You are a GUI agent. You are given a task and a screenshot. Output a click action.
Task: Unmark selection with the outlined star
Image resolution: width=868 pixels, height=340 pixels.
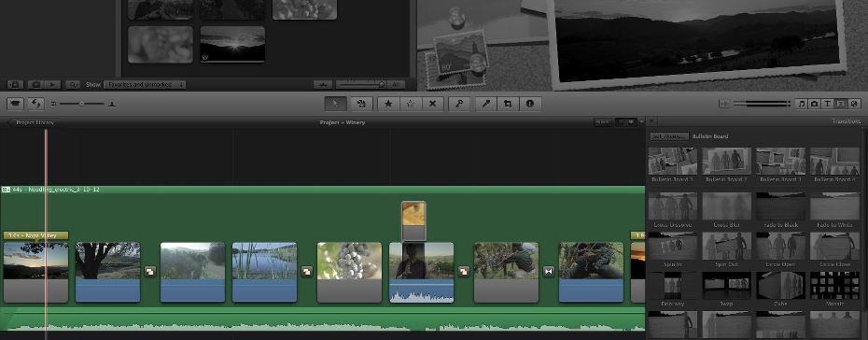click(411, 104)
